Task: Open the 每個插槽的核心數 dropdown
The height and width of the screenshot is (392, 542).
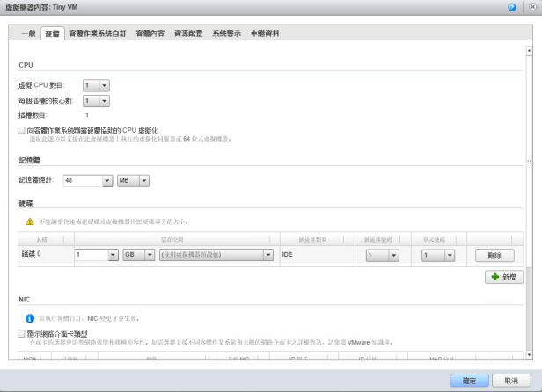Action: click(96, 101)
